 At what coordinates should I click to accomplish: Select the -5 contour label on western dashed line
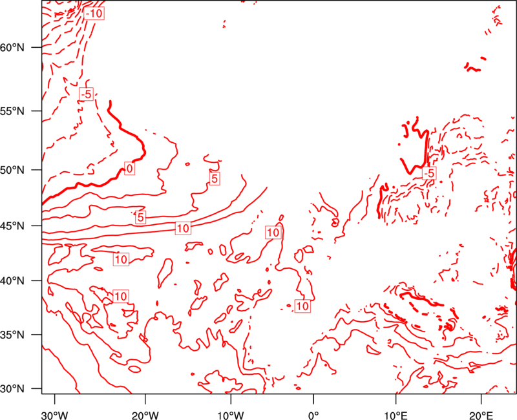[86, 94]
